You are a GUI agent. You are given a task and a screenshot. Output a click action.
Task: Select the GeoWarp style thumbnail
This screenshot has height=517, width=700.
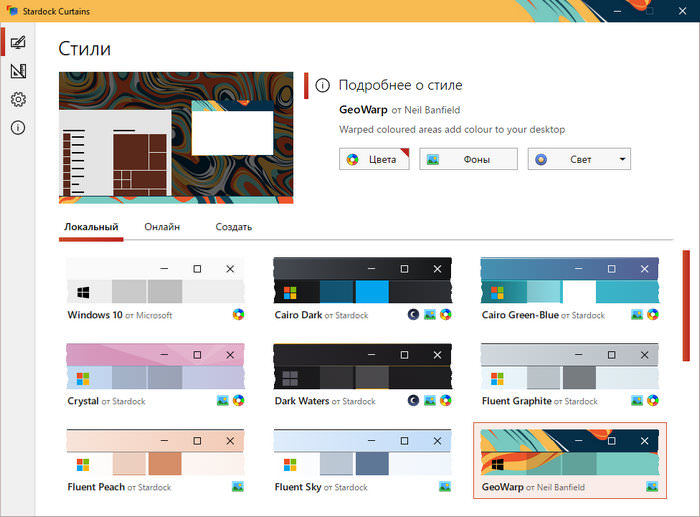pyautogui.click(x=570, y=452)
